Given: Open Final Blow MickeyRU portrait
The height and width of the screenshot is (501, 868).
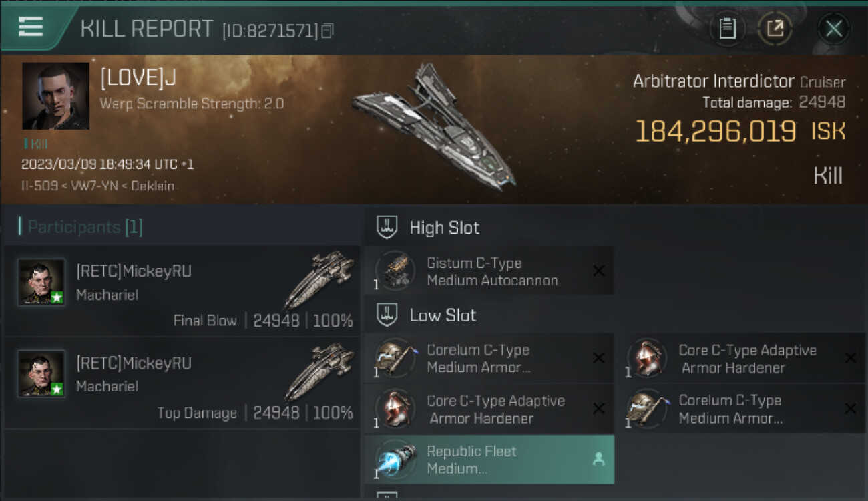Looking at the screenshot, I should 41,282.
